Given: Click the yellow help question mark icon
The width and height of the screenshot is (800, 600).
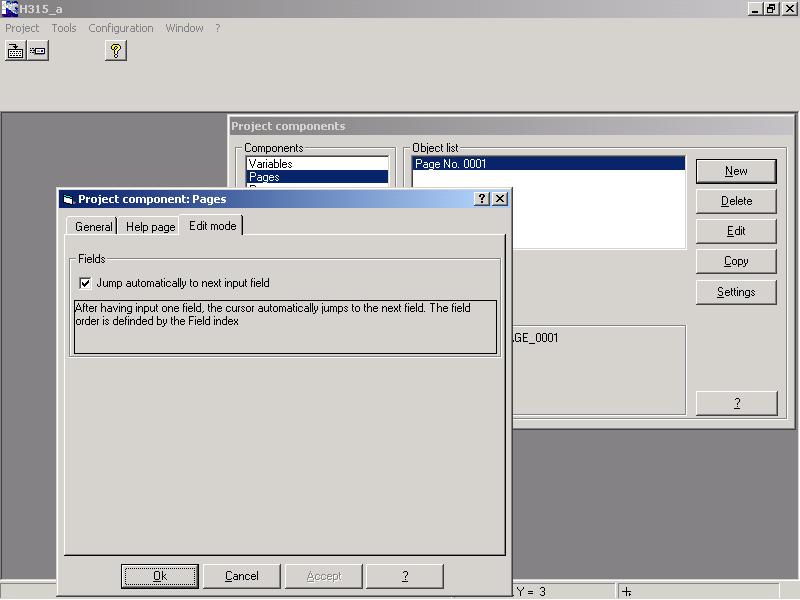Looking at the screenshot, I should click(116, 51).
